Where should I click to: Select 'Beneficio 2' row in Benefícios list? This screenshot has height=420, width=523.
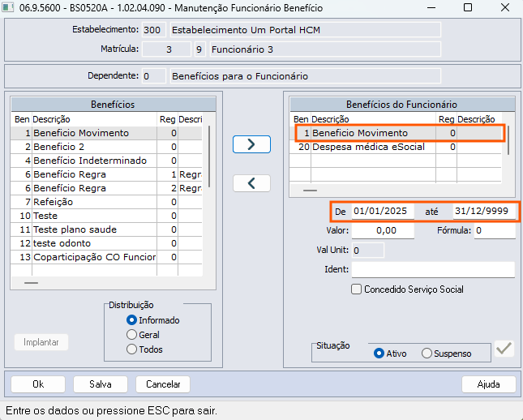point(106,147)
